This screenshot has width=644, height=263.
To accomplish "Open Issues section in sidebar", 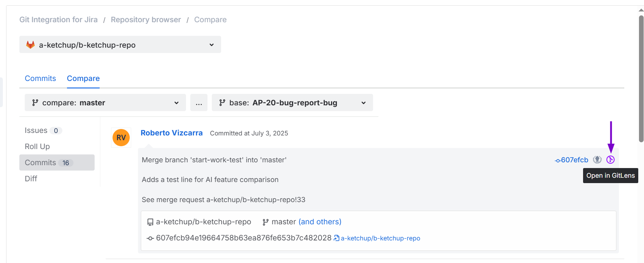I will 43,130.
